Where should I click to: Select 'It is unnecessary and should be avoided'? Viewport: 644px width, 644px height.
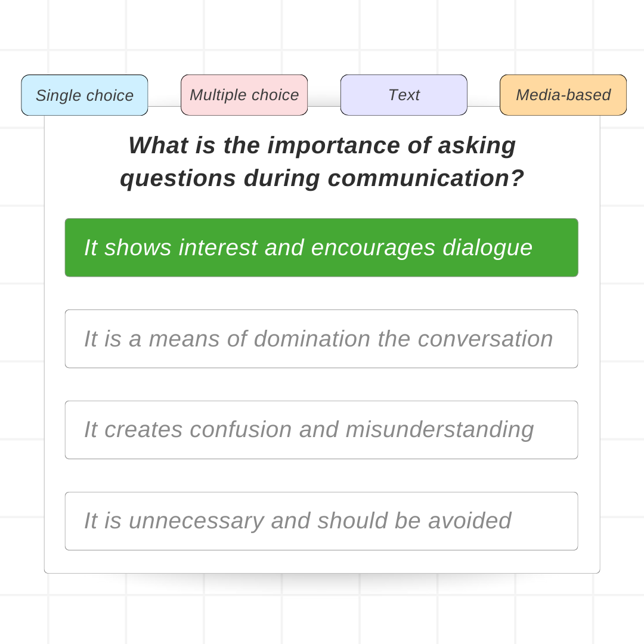[x=321, y=521]
